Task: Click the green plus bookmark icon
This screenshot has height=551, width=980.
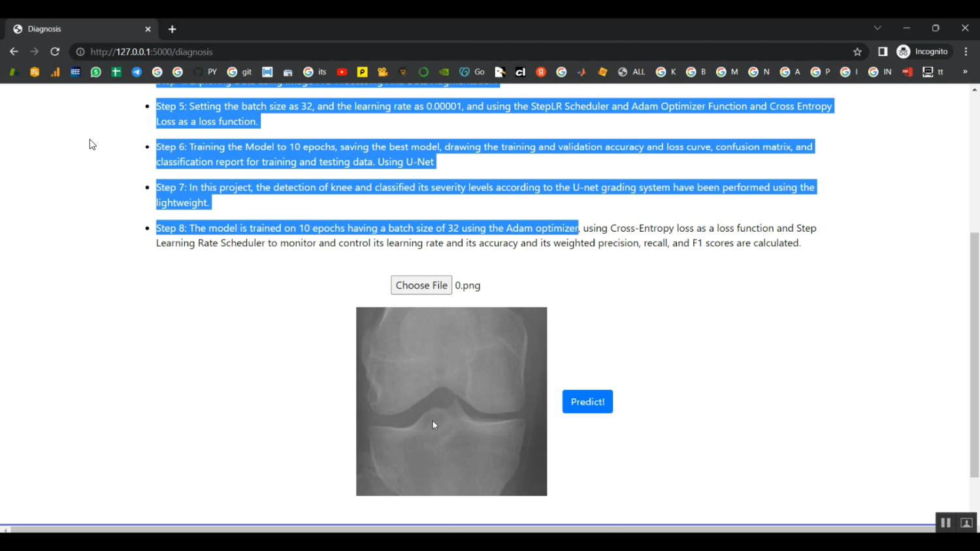Action: [116, 72]
